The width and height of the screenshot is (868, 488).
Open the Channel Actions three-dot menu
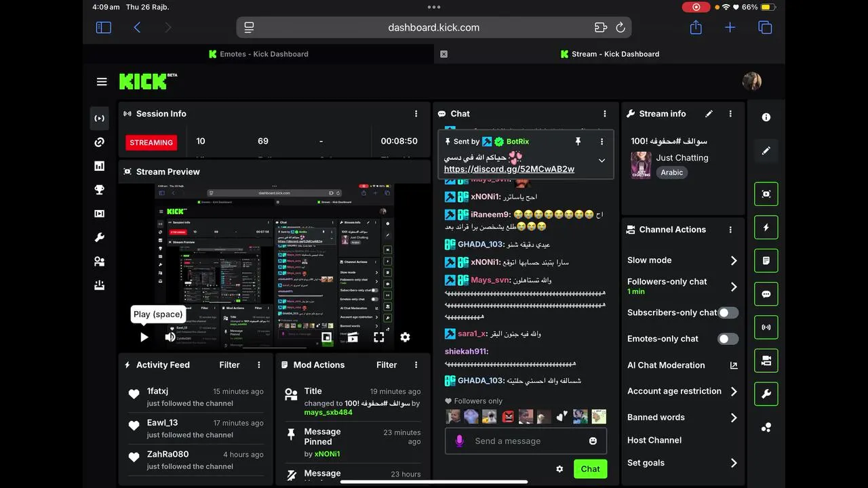pyautogui.click(x=730, y=230)
